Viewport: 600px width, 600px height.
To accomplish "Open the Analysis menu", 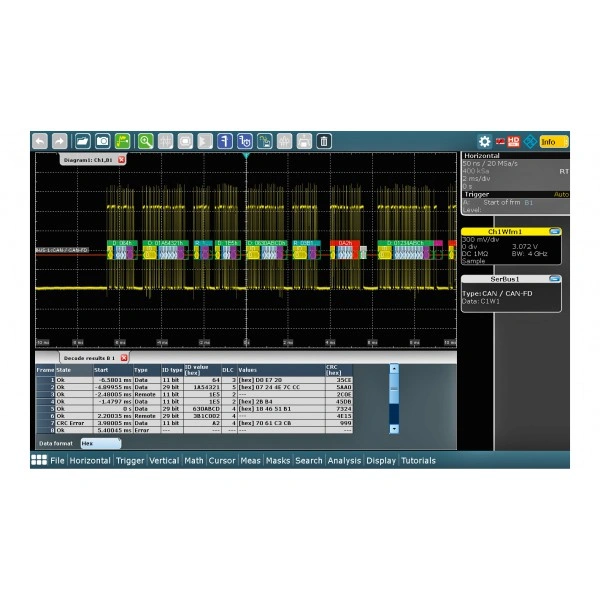I will 344,461.
